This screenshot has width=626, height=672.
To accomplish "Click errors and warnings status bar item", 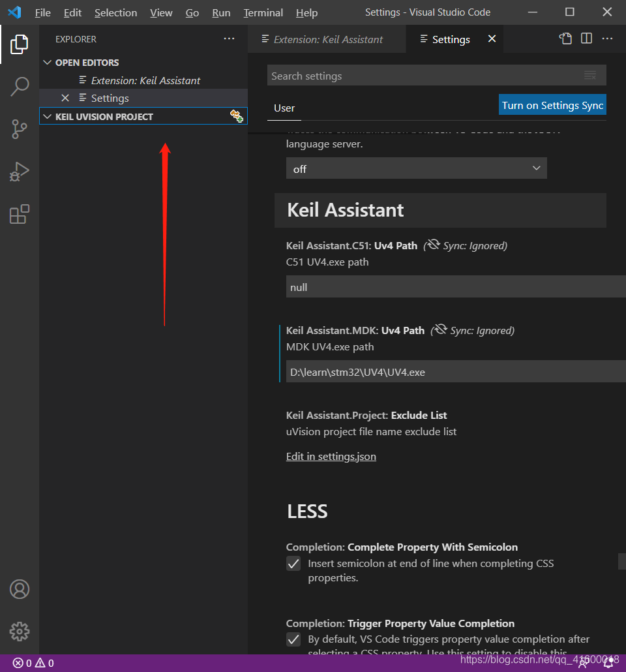I will pyautogui.click(x=33, y=663).
